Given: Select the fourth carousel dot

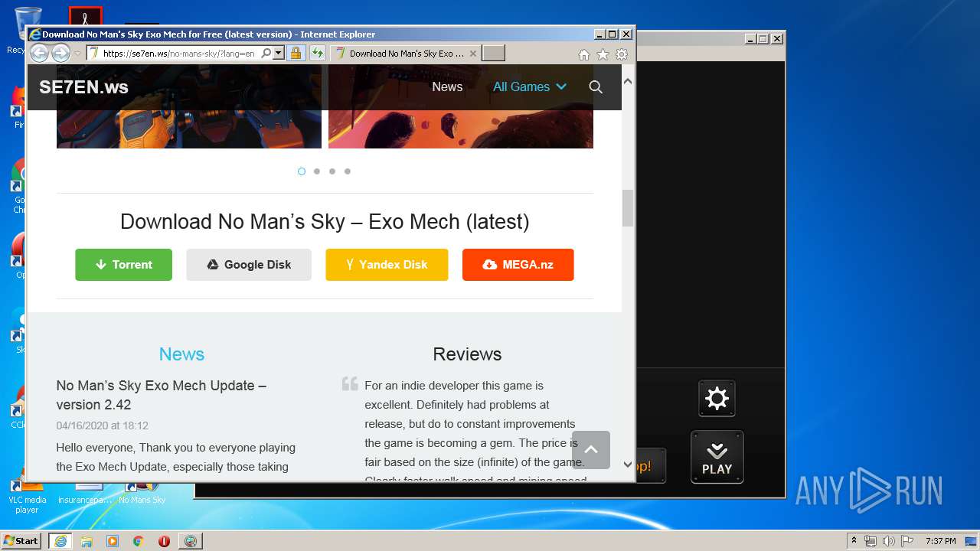Looking at the screenshot, I should [348, 171].
